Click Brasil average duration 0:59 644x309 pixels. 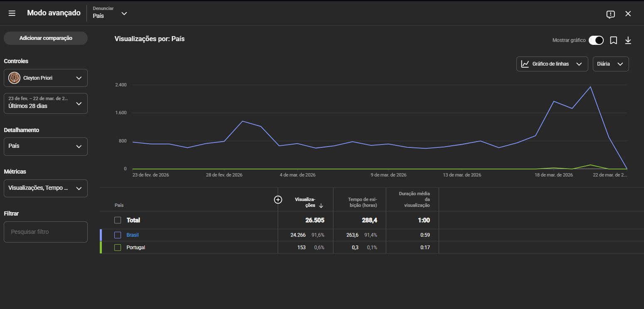point(425,235)
